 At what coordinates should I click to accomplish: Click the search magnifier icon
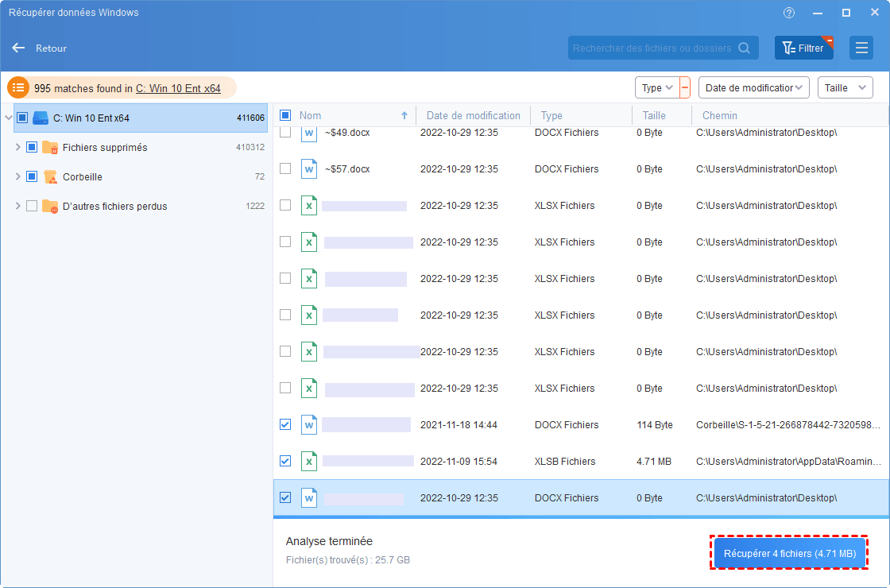(x=744, y=48)
